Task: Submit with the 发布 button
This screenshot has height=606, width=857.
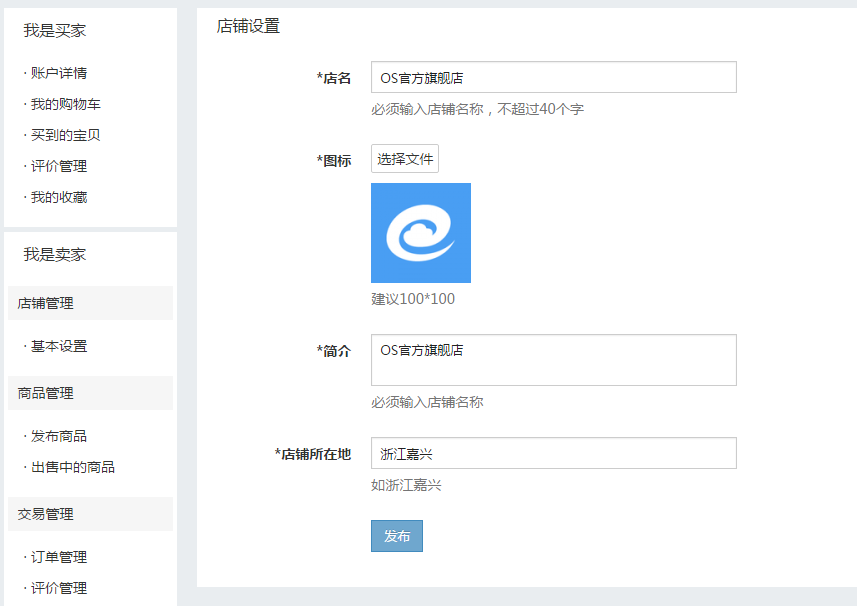Action: (x=397, y=536)
